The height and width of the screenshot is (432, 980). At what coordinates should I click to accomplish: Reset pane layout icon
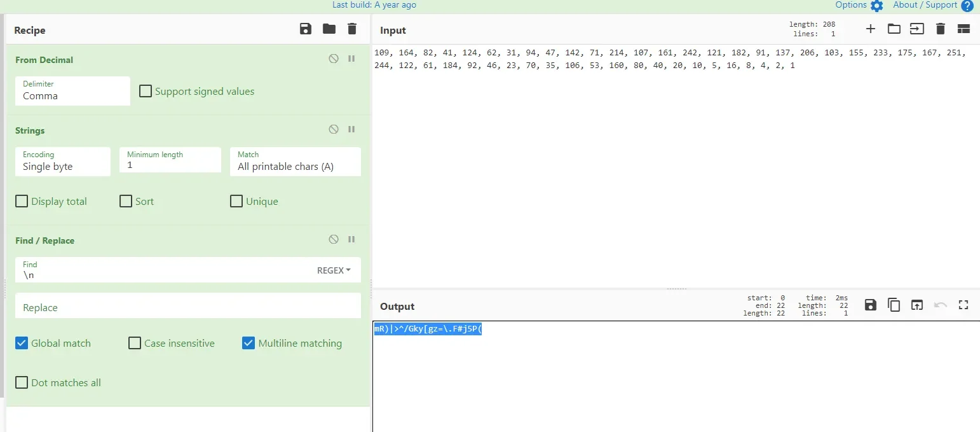pos(963,29)
